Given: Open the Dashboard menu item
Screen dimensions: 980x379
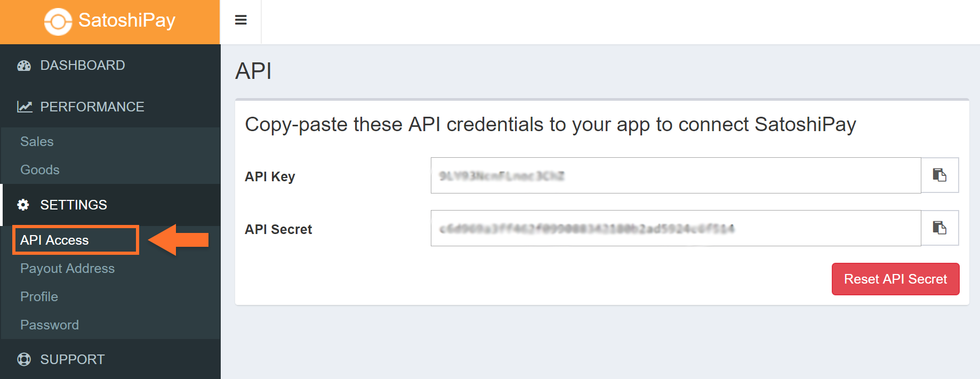Looking at the screenshot, I should point(83,66).
